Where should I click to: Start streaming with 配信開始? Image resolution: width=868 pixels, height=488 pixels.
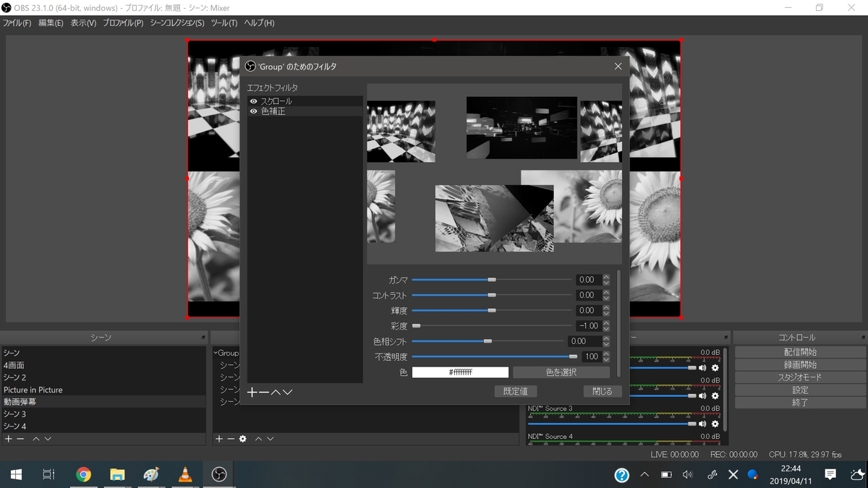point(800,352)
